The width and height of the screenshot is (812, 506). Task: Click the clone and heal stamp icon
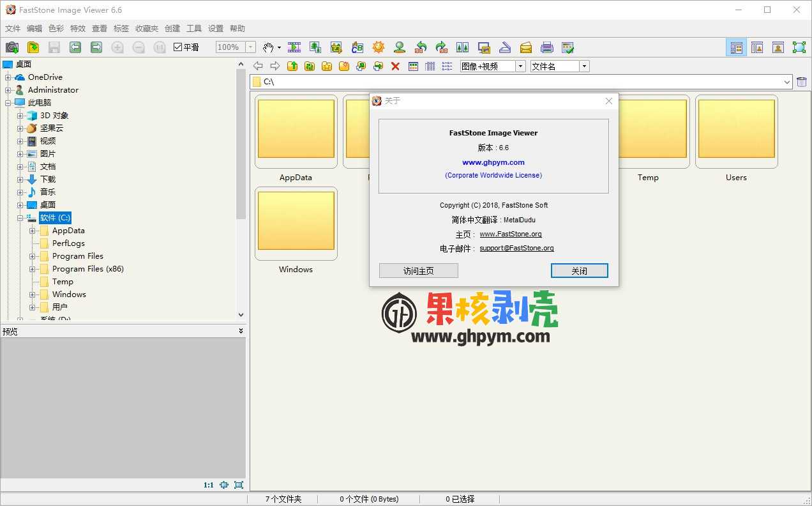tap(400, 47)
